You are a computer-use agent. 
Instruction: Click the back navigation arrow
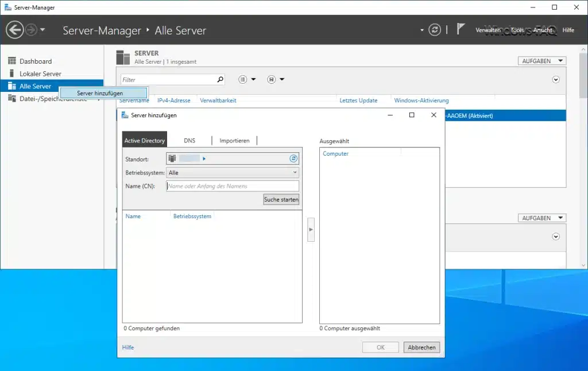point(16,30)
